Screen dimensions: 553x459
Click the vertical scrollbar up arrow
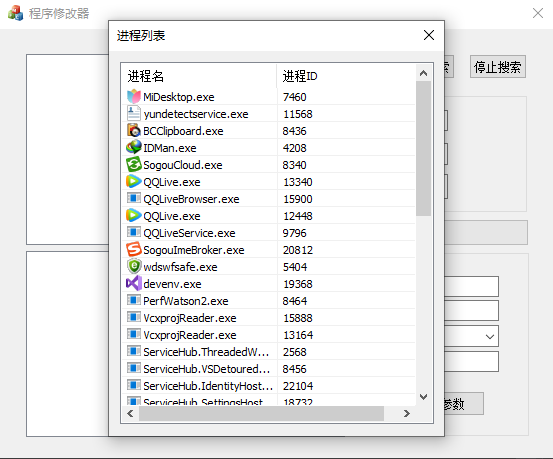point(423,73)
